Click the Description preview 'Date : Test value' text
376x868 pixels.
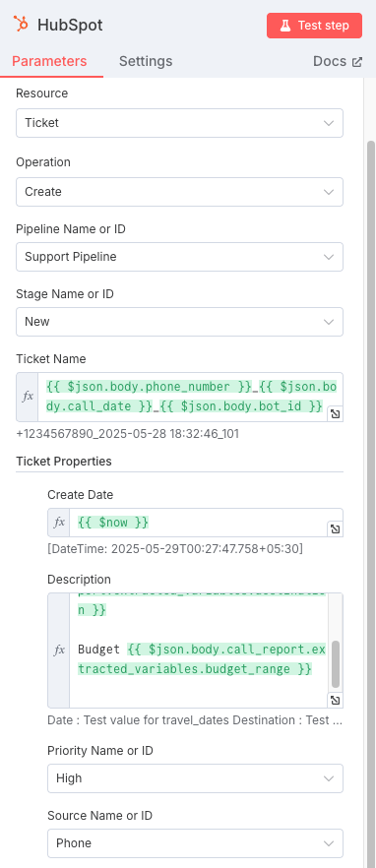[x=195, y=720]
